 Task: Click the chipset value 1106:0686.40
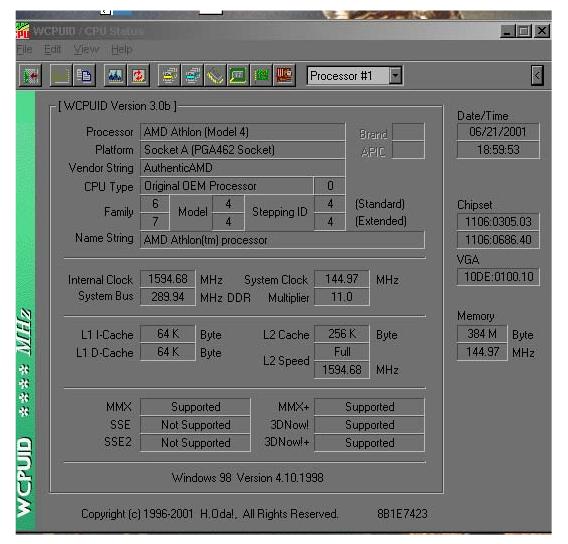(x=498, y=240)
